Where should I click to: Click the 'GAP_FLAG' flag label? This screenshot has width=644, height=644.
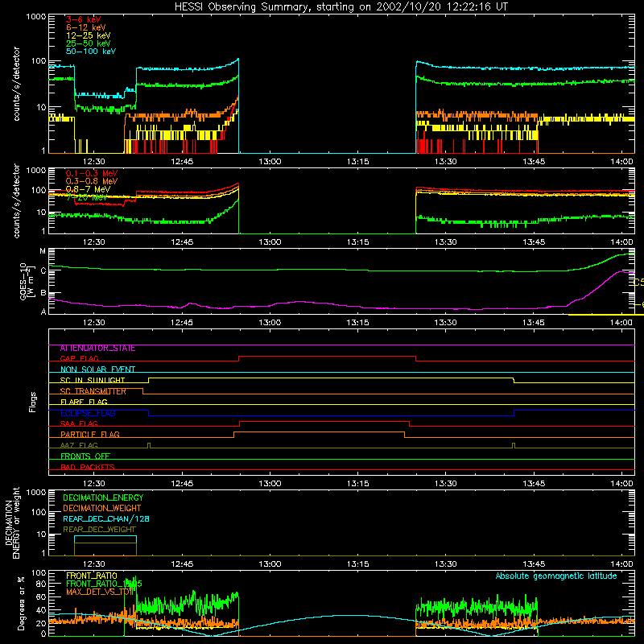point(79,358)
